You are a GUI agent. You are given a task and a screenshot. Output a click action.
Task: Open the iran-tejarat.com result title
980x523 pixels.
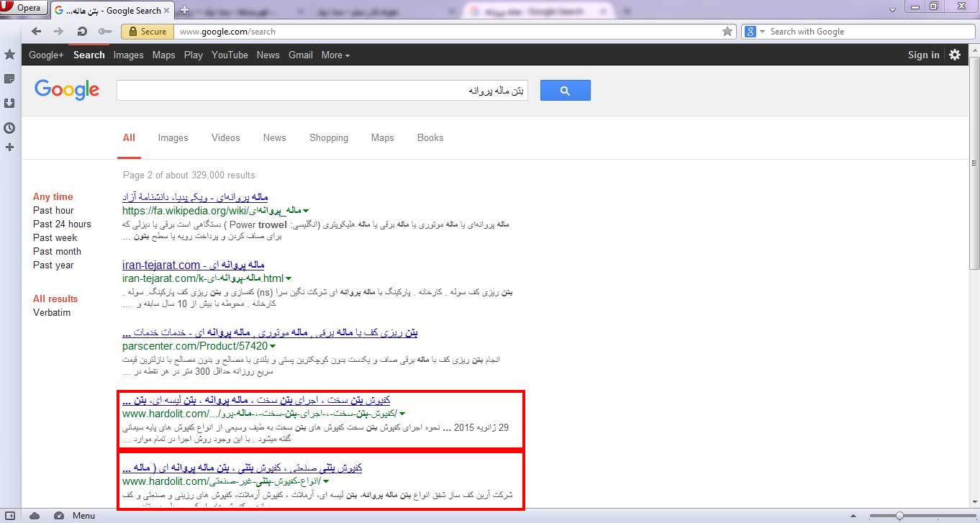coord(194,265)
